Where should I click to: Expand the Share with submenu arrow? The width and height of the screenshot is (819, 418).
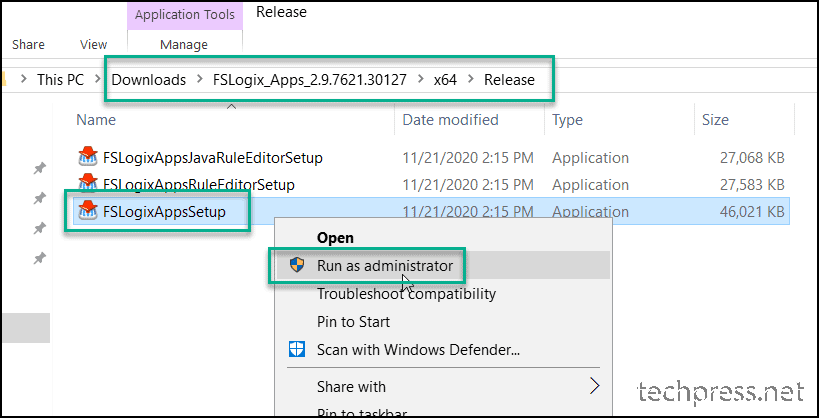pyautogui.click(x=594, y=386)
